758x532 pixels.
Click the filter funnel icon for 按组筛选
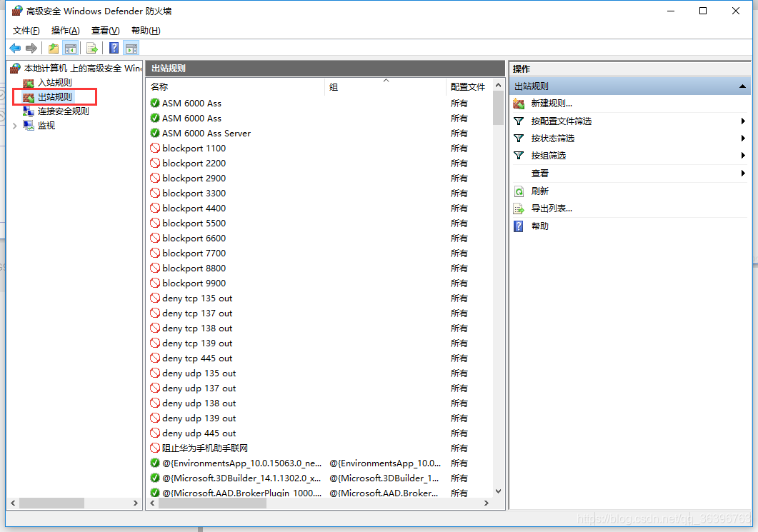519,156
